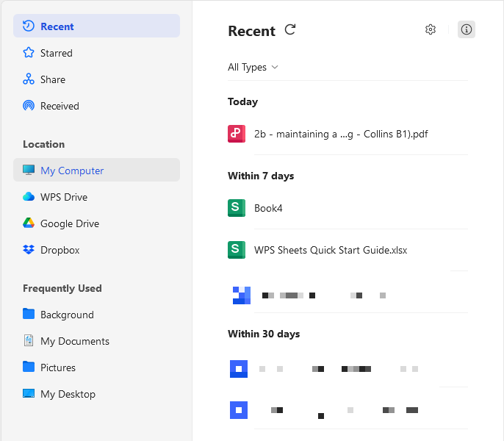Screen dimensions: 504x441
Task: Click the Google Drive icon
Action: coord(29,223)
